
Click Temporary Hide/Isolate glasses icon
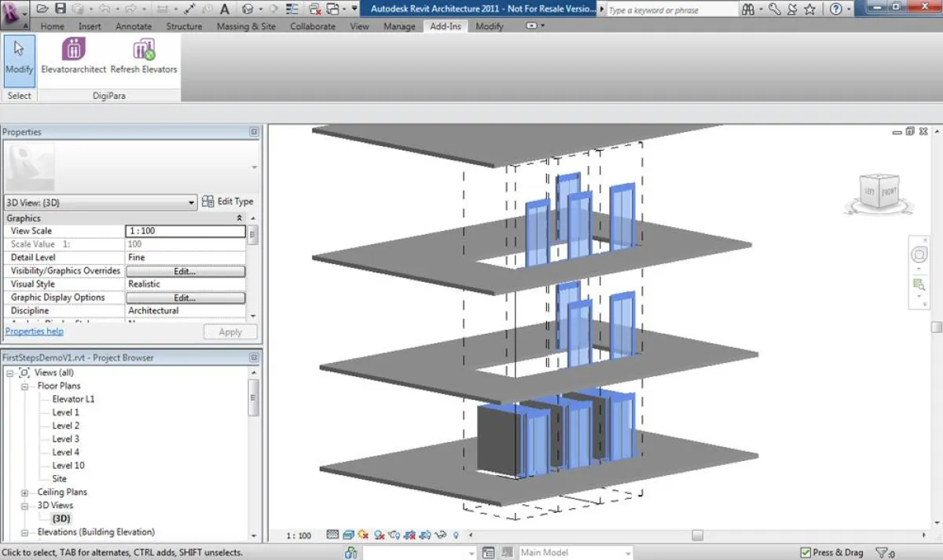click(x=440, y=535)
